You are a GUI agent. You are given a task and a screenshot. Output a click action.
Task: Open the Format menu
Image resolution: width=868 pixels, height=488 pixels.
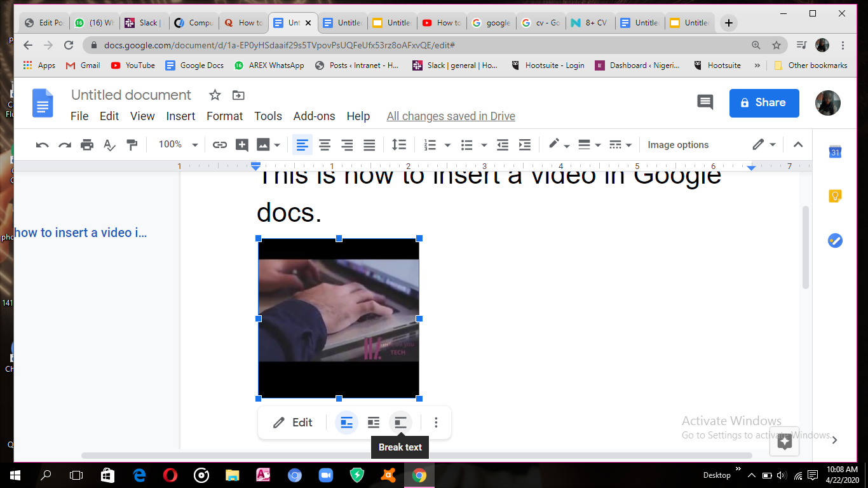[x=225, y=116]
